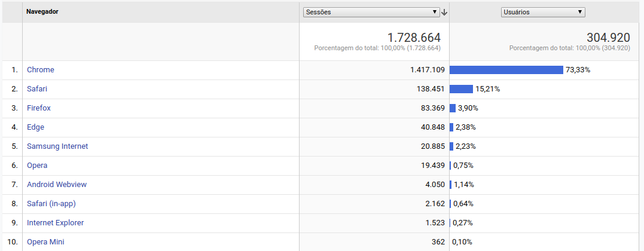Open the Usuários metric dropdown
Image resolution: width=644 pixels, height=251 pixels.
(543, 13)
